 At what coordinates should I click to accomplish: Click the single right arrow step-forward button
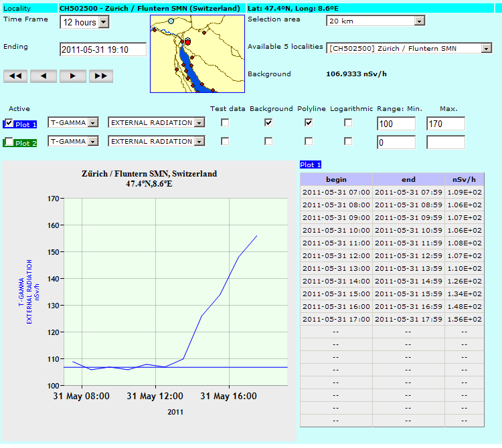tap(72, 76)
